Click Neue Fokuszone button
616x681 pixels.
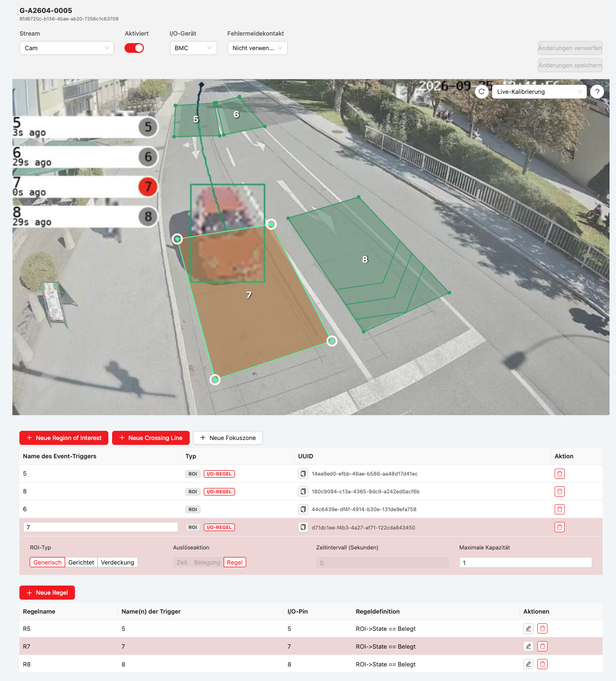(228, 438)
